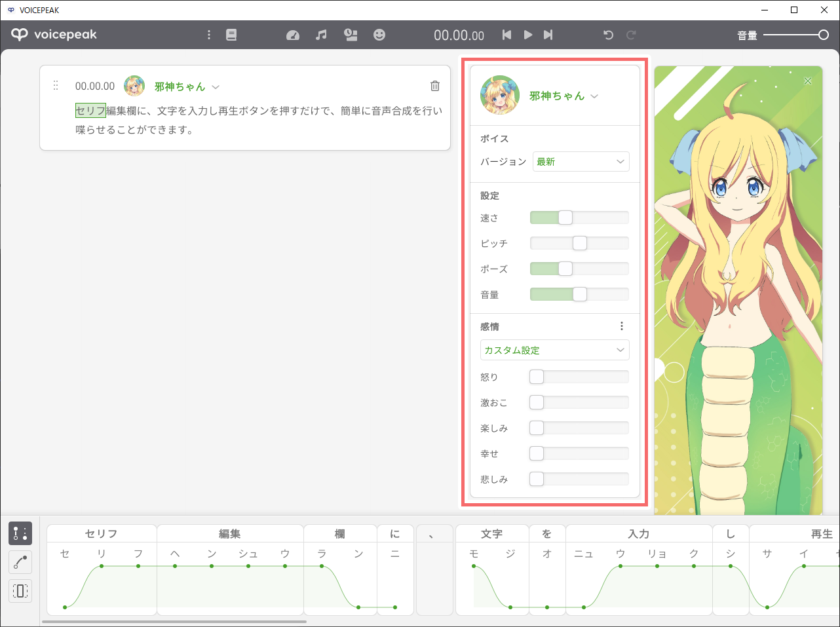
Task: Select the 文字 word in phoneme editor
Action: pyautogui.click(x=492, y=533)
